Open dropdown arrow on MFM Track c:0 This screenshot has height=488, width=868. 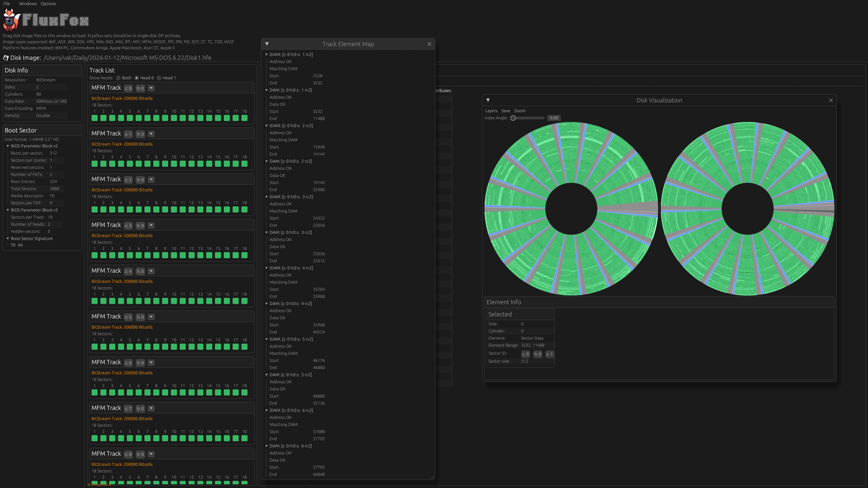pyautogui.click(x=151, y=88)
